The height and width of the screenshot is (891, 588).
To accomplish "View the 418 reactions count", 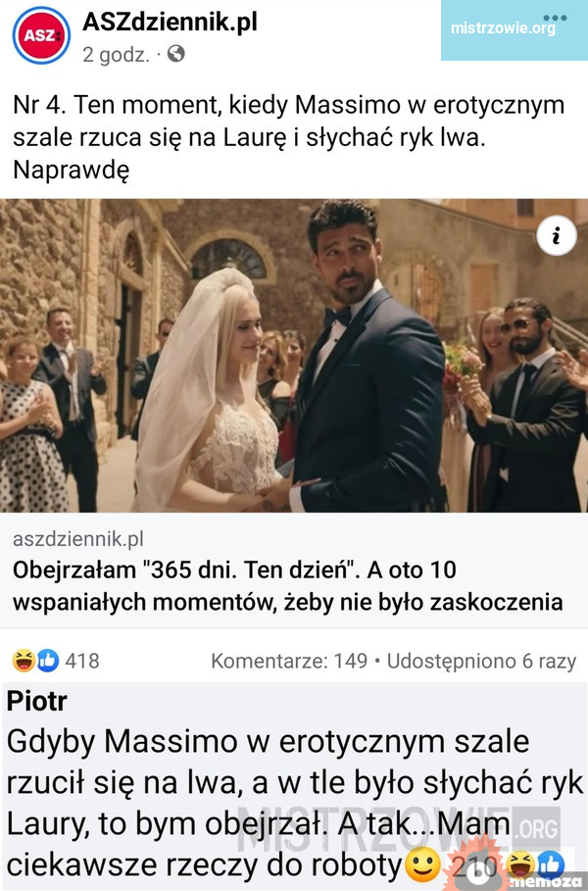I will pos(82,661).
